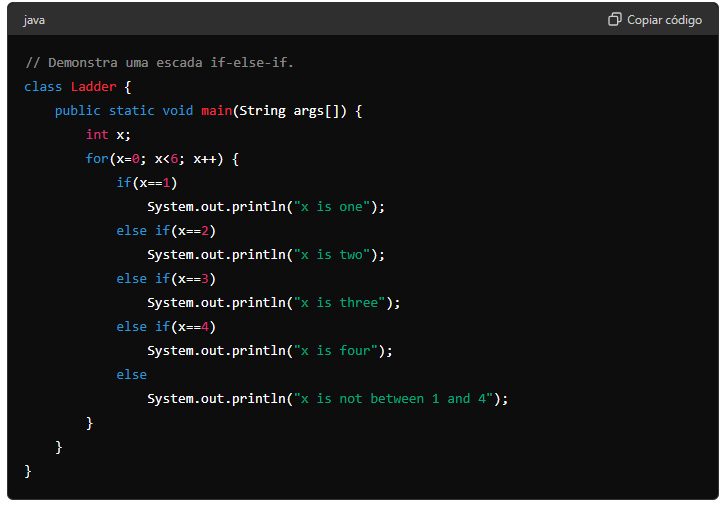This screenshot has height=505, width=725.
Task: Click the standalone else keyword
Action: pyautogui.click(x=132, y=375)
